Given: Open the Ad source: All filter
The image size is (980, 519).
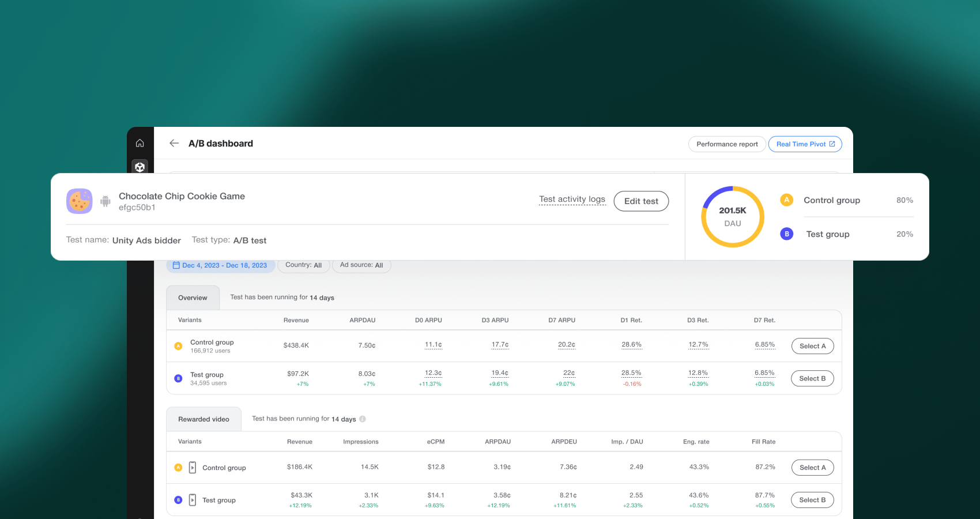Looking at the screenshot, I should coord(361,265).
